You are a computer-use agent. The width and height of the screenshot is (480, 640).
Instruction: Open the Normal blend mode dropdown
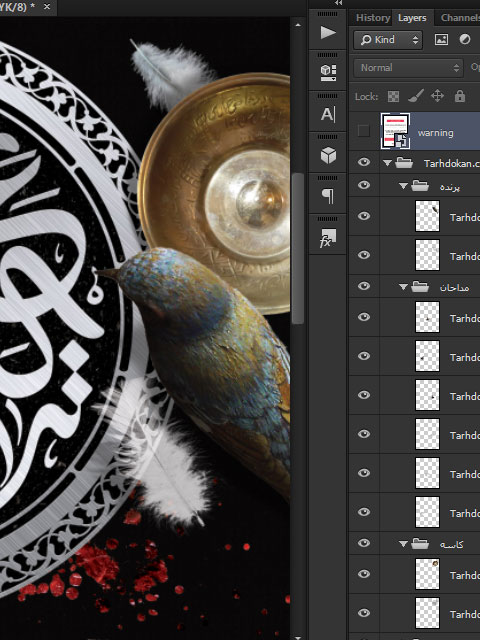coord(408,68)
